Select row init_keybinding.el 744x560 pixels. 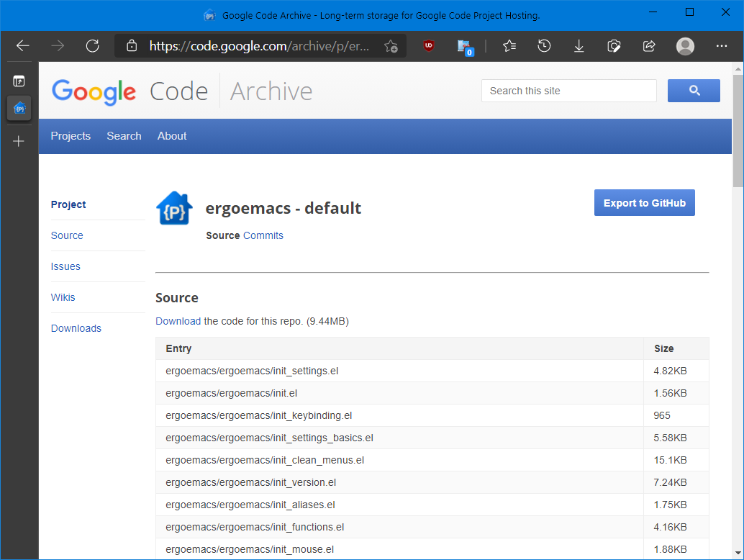click(432, 415)
